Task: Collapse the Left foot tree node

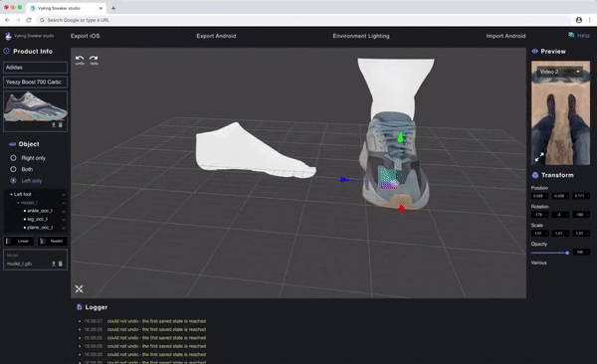Action: click(11, 194)
